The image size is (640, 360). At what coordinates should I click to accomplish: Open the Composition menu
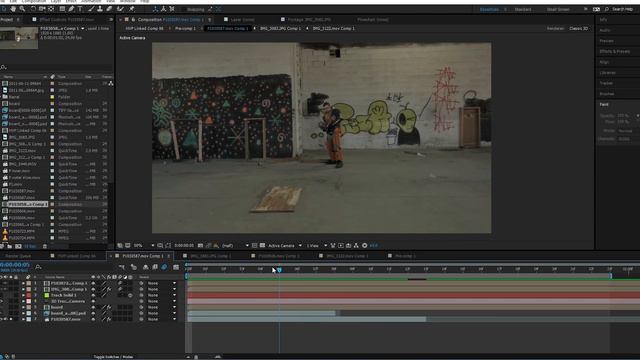pos(33,2)
